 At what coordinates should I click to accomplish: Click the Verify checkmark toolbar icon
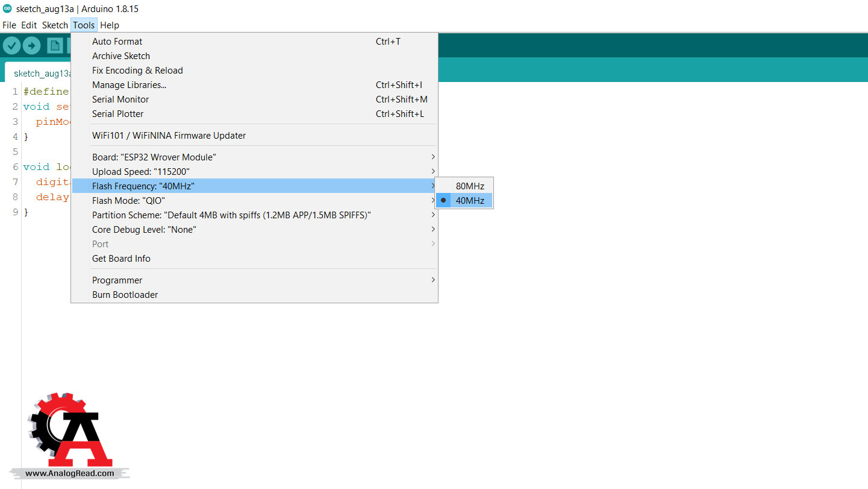[12, 46]
